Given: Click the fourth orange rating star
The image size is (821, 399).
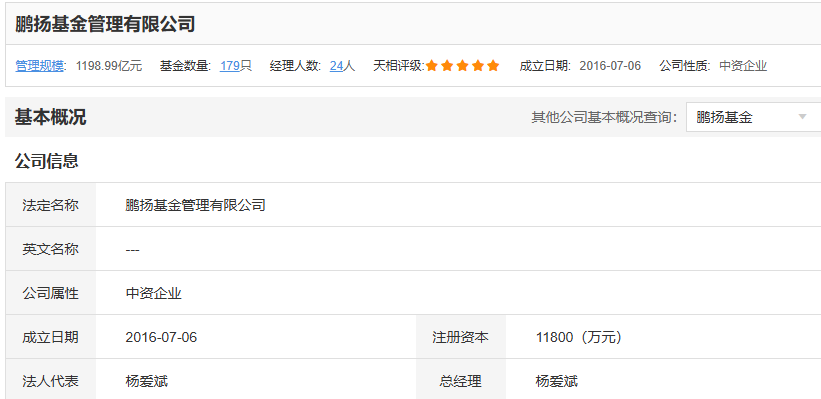Looking at the screenshot, I should click(478, 66).
